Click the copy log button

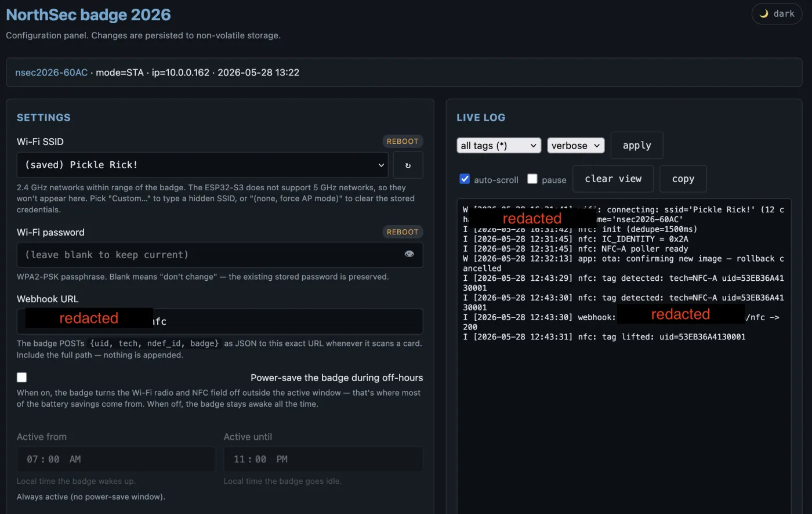coord(683,179)
